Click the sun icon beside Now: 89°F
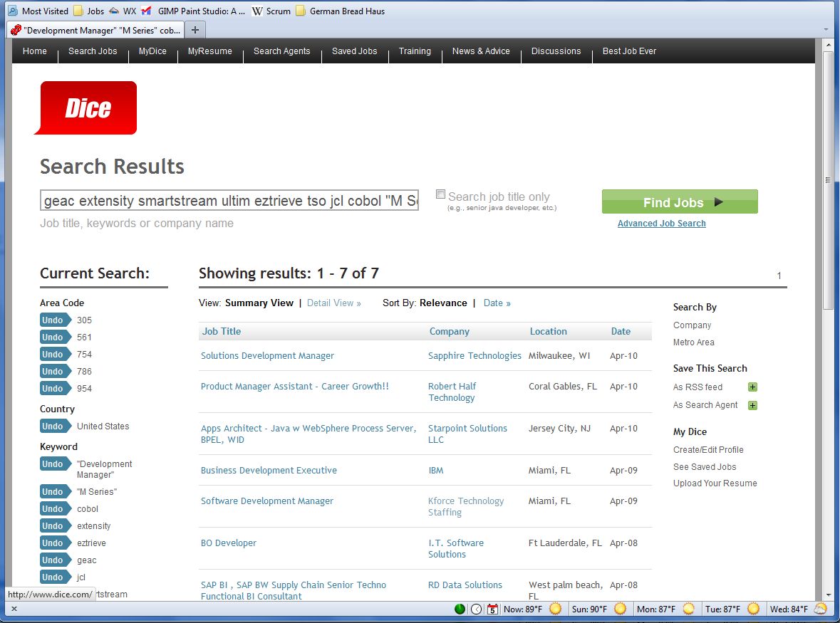Viewport: 840px width, 623px height. pyautogui.click(x=556, y=609)
